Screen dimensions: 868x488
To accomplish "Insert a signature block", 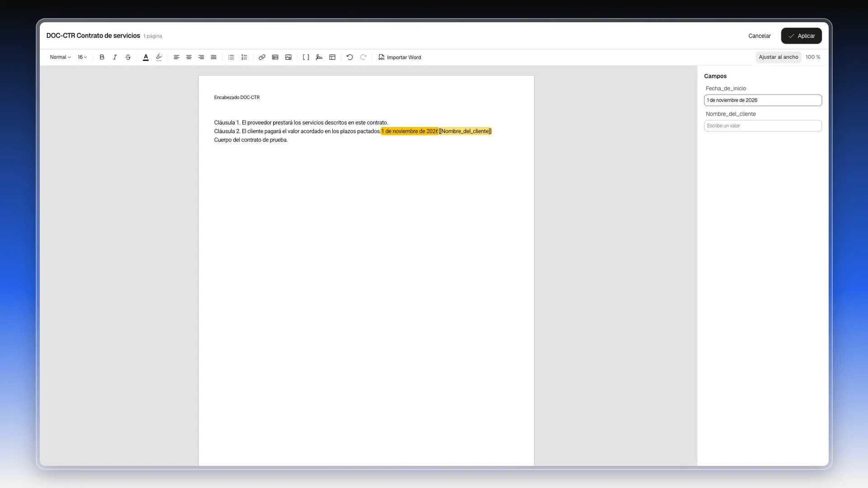I will tap(319, 57).
